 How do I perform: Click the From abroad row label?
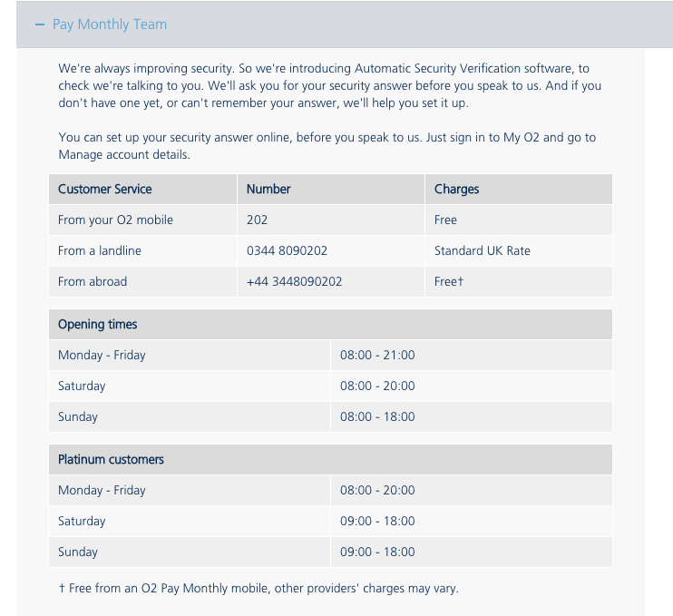tap(93, 281)
